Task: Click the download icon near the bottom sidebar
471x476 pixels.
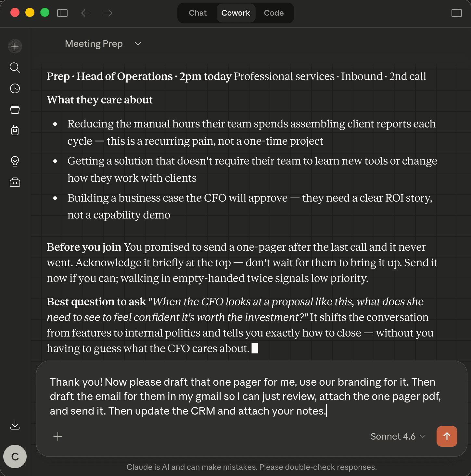Action: (x=15, y=425)
